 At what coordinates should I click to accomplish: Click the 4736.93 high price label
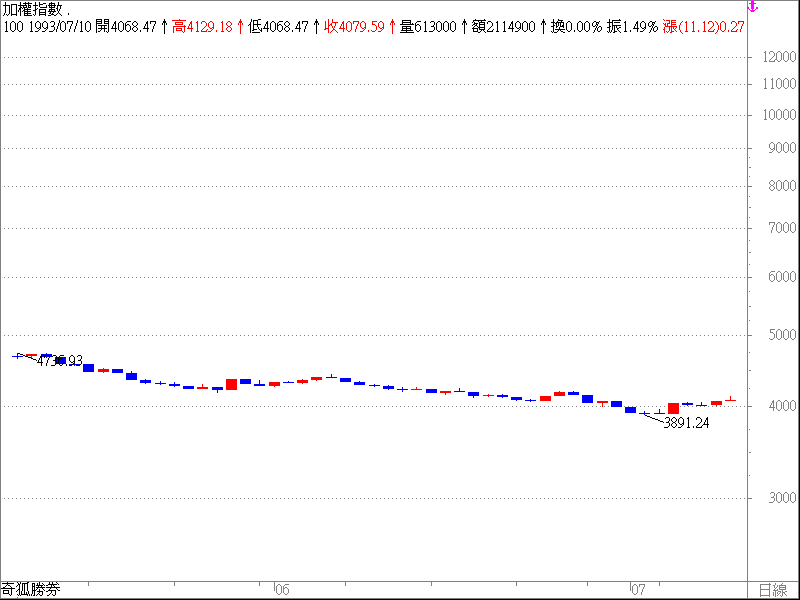point(59,361)
